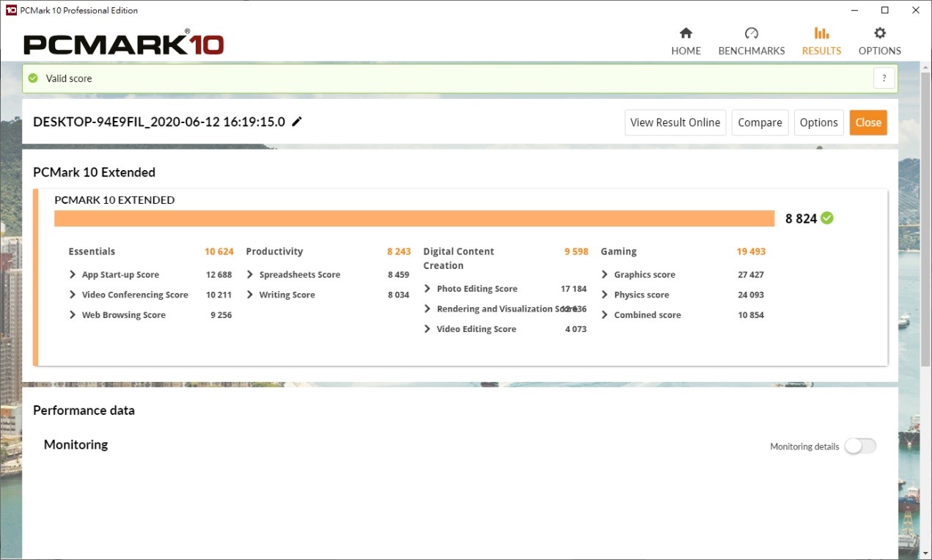This screenshot has width=932, height=560.
Task: Maximize the PCMark 10 window
Action: click(x=885, y=10)
